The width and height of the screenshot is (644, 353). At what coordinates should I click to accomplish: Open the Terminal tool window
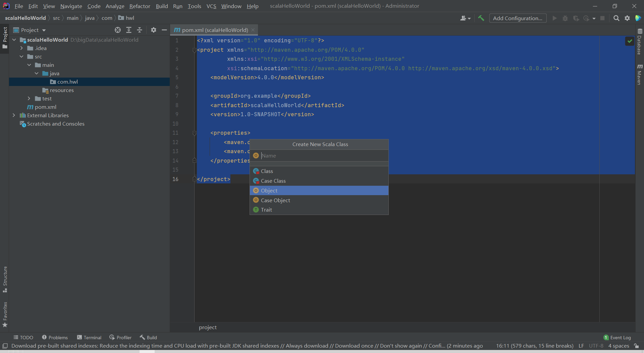click(89, 337)
